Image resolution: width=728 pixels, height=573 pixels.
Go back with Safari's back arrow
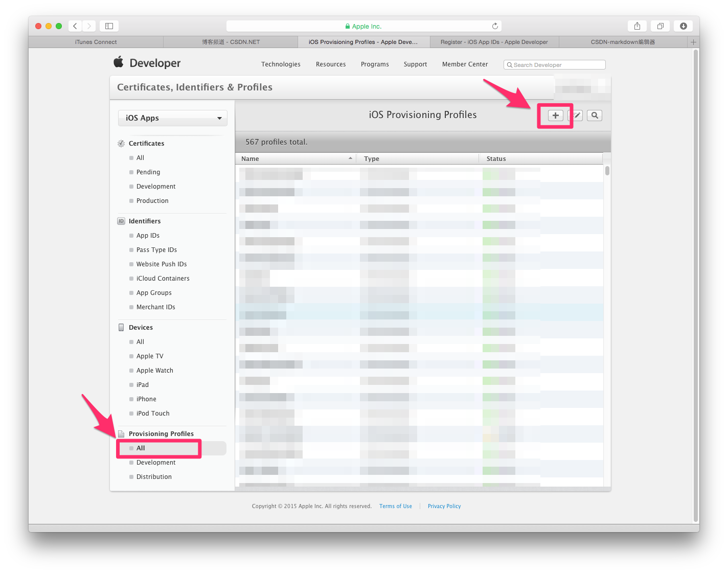[x=75, y=26]
